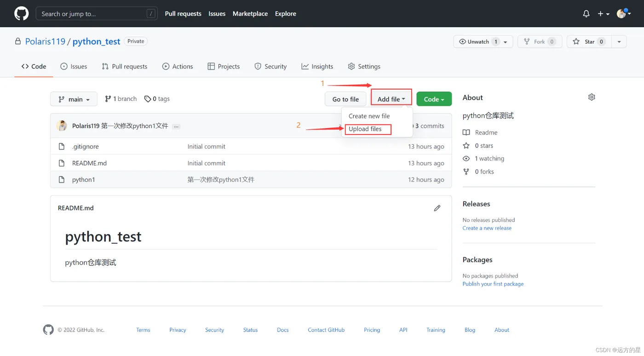Open Issues in top navigation
The image size is (644, 356).
pos(217,14)
